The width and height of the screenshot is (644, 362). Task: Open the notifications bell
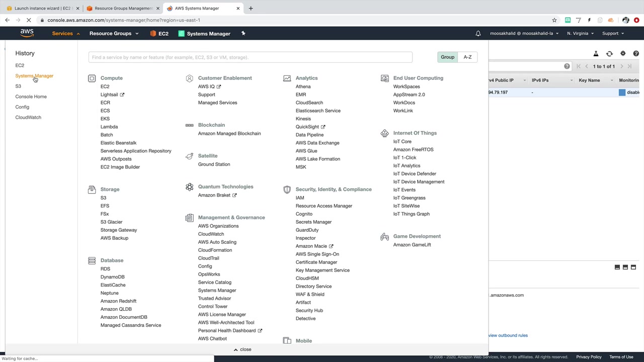478,34
